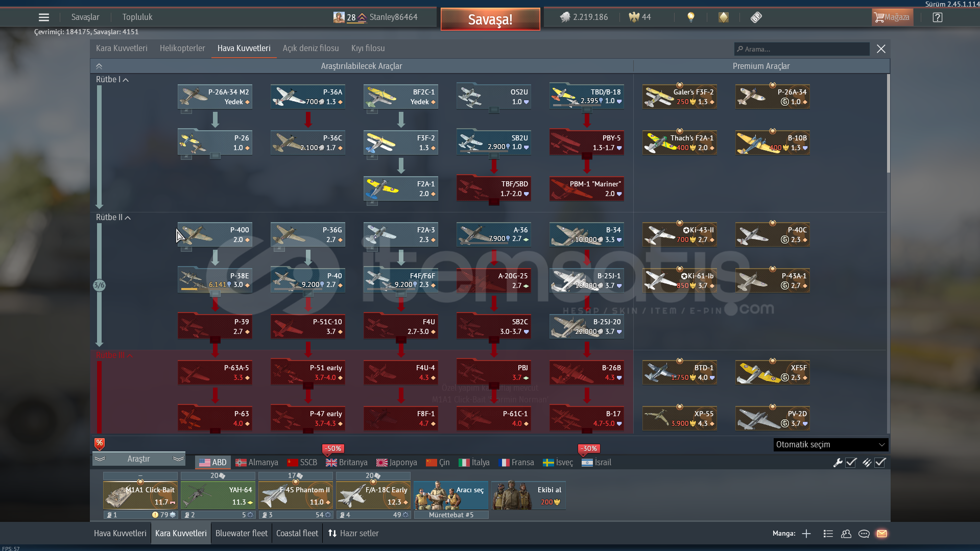Open the chat bubble icon
This screenshot has height=551, width=980.
pos(864,534)
